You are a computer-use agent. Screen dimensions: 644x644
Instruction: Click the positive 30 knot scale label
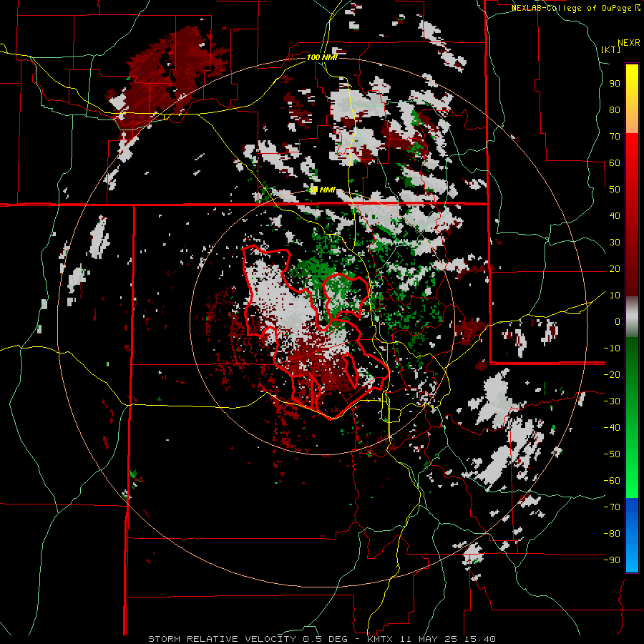coord(615,243)
